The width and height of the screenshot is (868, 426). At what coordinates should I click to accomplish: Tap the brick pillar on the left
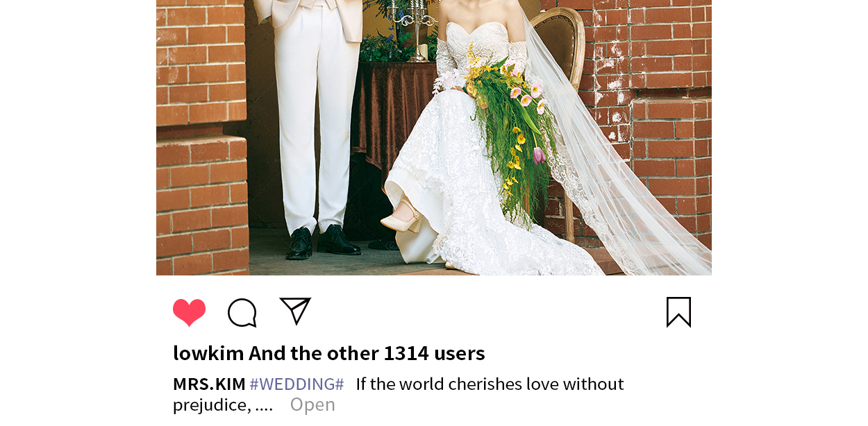201,137
